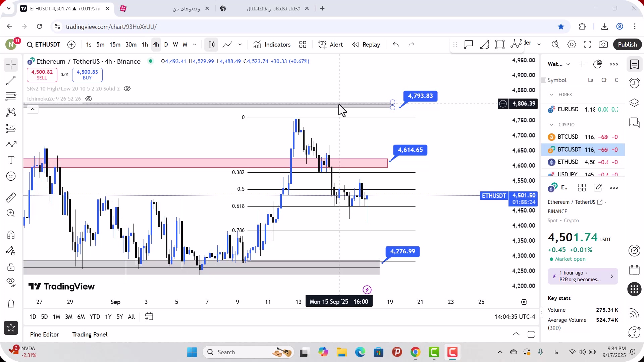
Task: Open the quick search lightbulb icon
Action: pos(555,45)
